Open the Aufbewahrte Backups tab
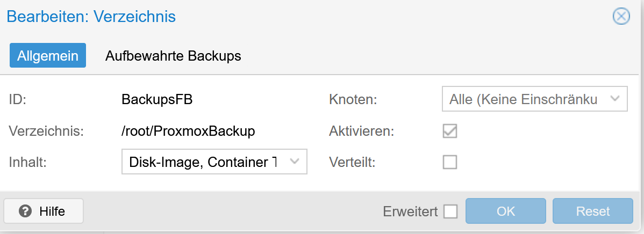 click(x=173, y=56)
